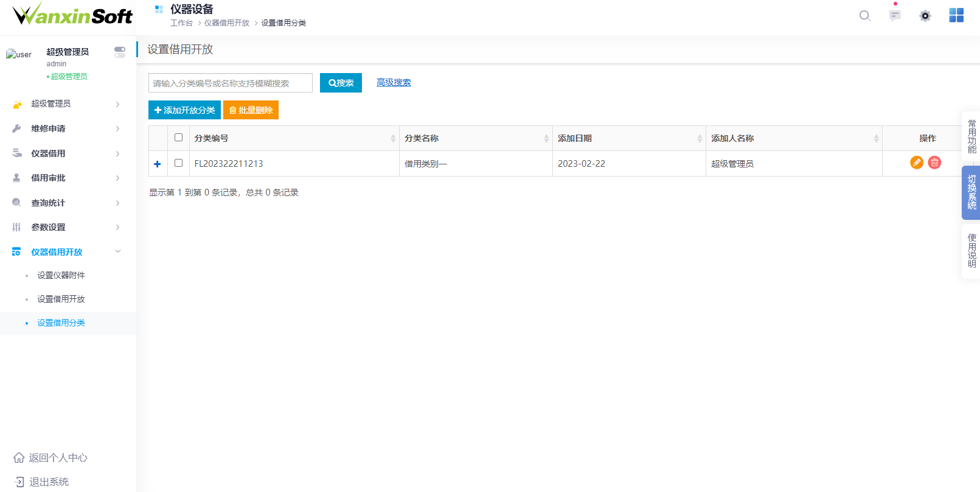The image size is (980, 492).
Task: Toggle the switch beside the admin user name
Action: tap(120, 52)
